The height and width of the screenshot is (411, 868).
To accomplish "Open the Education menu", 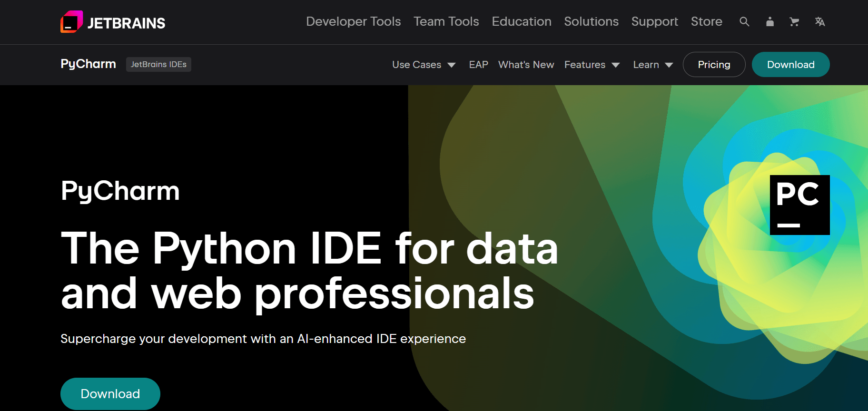I will pos(522,21).
